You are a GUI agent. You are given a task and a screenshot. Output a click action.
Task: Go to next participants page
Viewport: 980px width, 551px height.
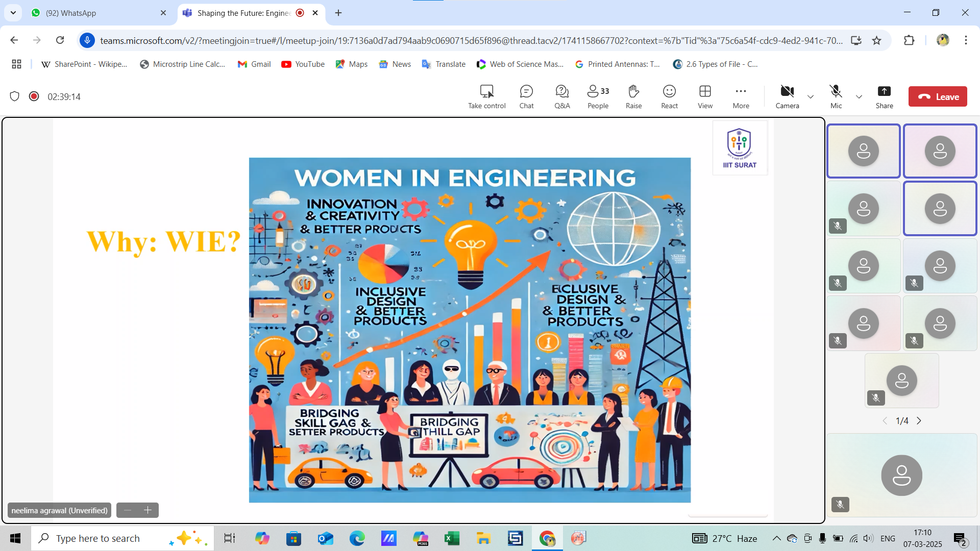click(919, 421)
